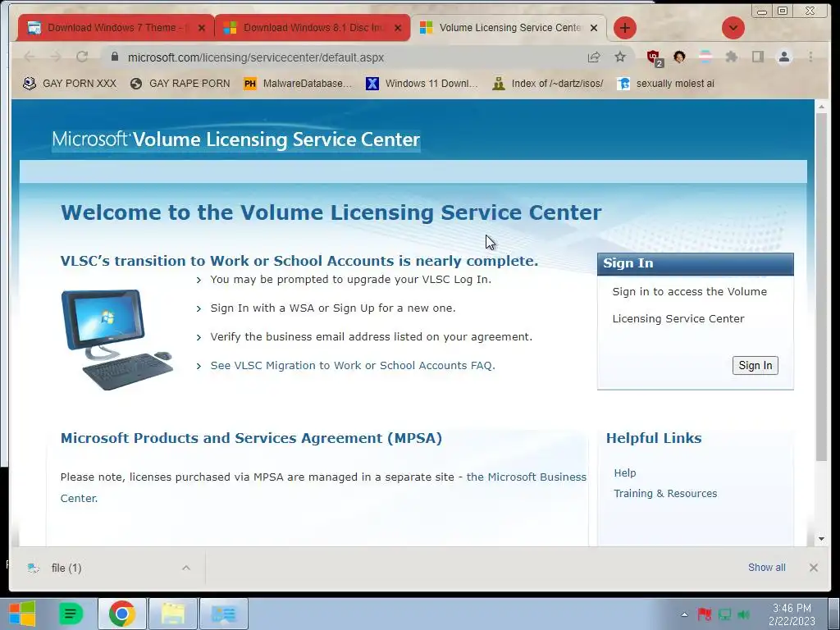Click the vertical scrollbar thumb
Image resolution: width=840 pixels, height=630 pixels.
[821, 286]
